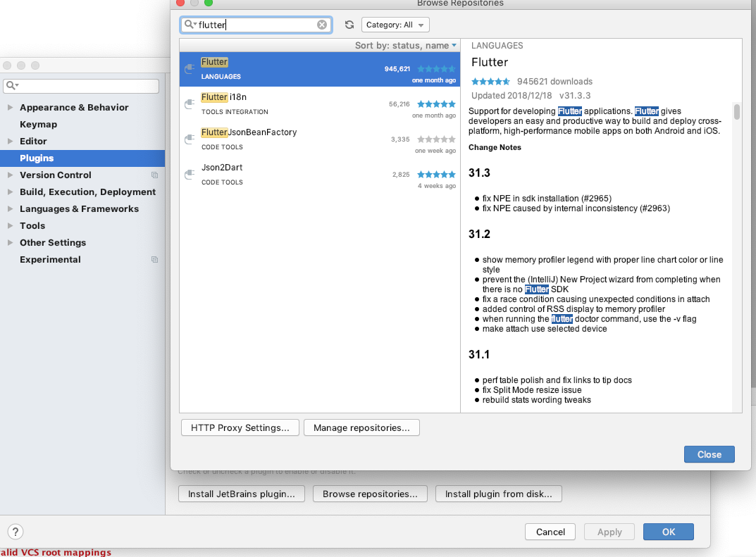756x557 pixels.
Task: Click HTTP Proxy Settings button
Action: coord(240,428)
